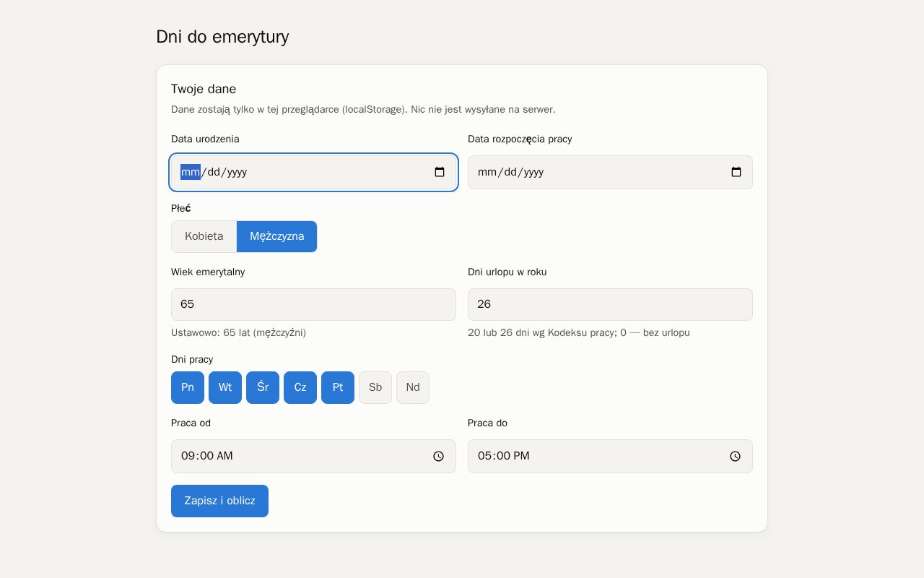Screen dimensions: 924x578
Task: Toggle Wt workday
Action: [x=225, y=387]
